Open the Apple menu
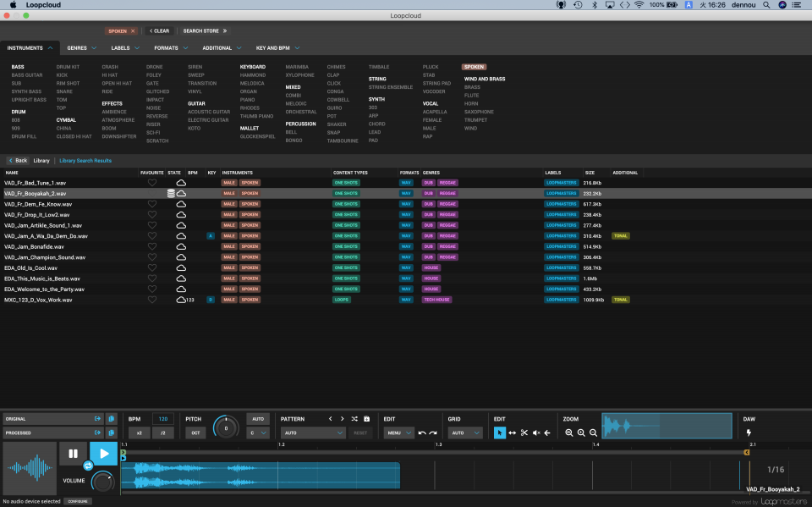Viewport: 812px width, 507px height. pyautogui.click(x=13, y=5)
